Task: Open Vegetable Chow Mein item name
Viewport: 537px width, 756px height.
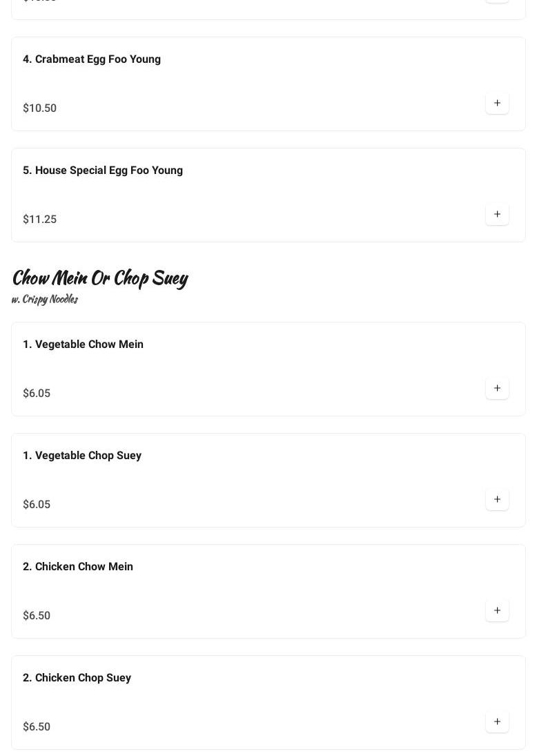Action: click(x=83, y=345)
